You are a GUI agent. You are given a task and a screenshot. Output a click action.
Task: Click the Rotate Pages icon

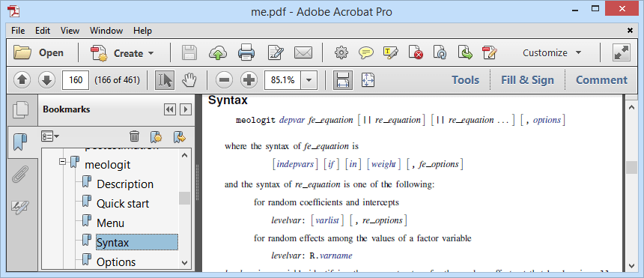coord(440,52)
